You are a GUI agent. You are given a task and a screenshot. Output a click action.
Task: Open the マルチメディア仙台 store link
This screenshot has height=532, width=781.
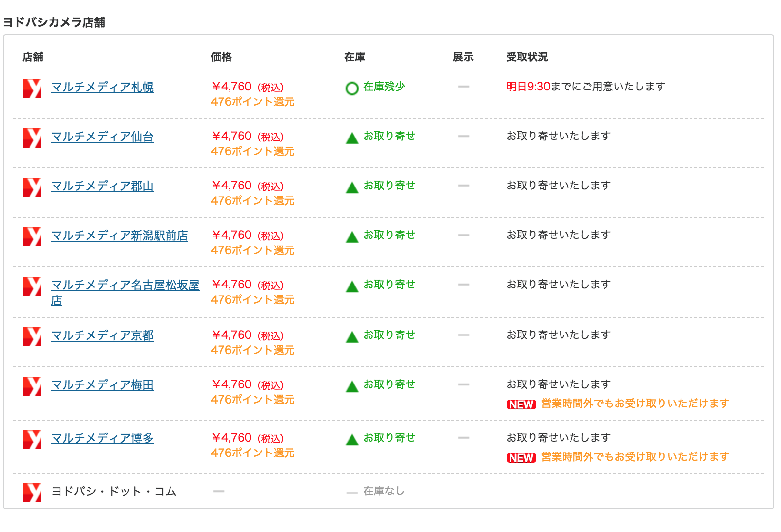102,137
